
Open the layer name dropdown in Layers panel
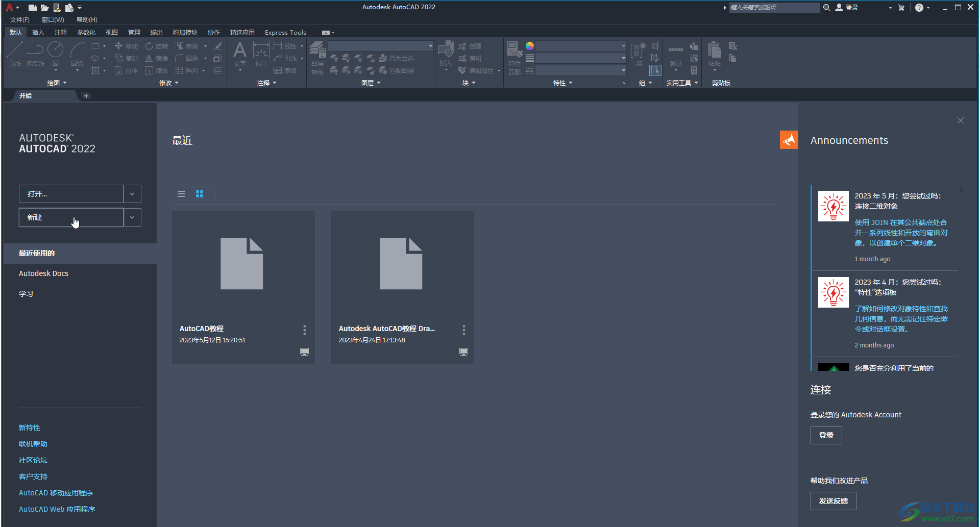381,46
